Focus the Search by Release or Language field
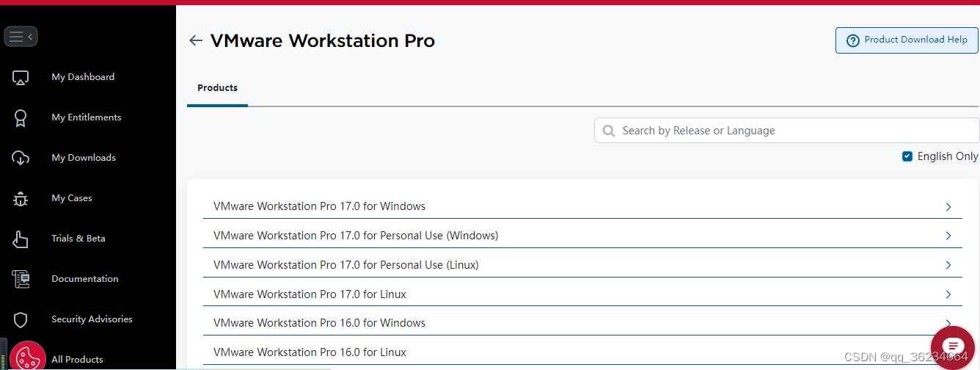Viewport: 980px width, 370px height. [787, 131]
